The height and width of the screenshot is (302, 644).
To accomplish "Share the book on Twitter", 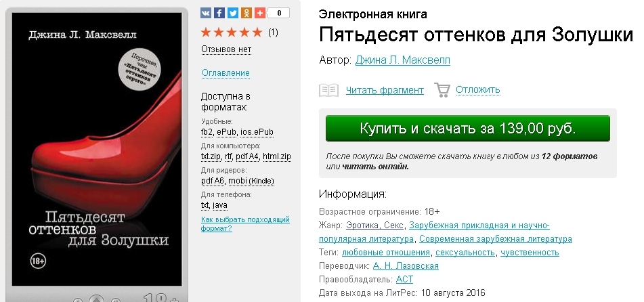I will (x=233, y=13).
